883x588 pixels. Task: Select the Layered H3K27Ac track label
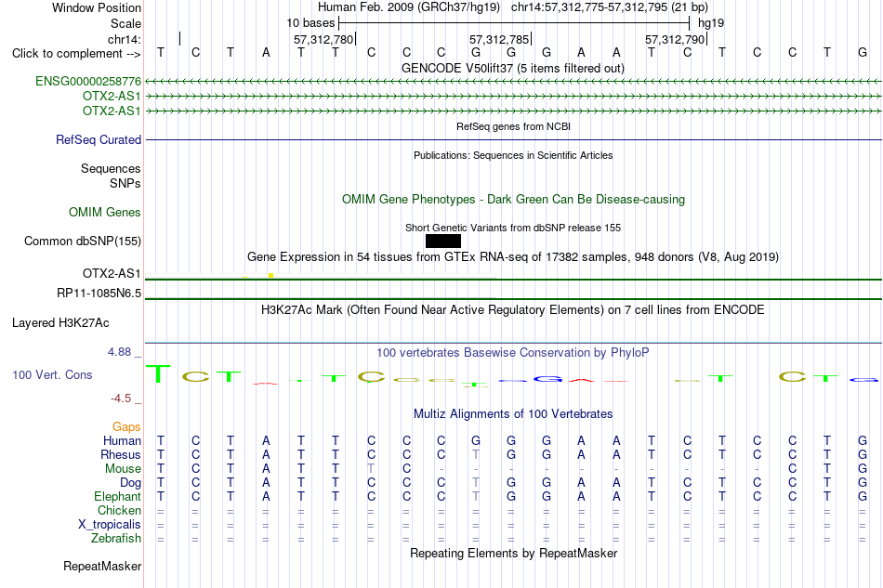(x=60, y=323)
